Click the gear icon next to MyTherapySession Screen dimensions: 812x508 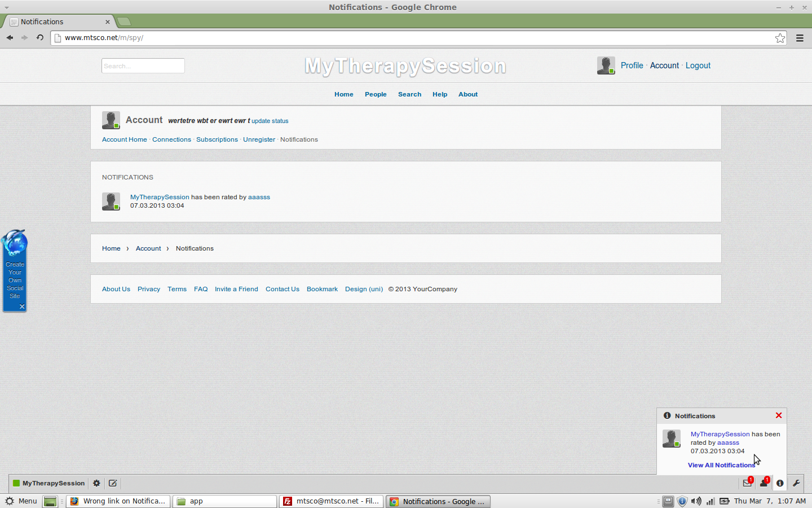(x=96, y=483)
